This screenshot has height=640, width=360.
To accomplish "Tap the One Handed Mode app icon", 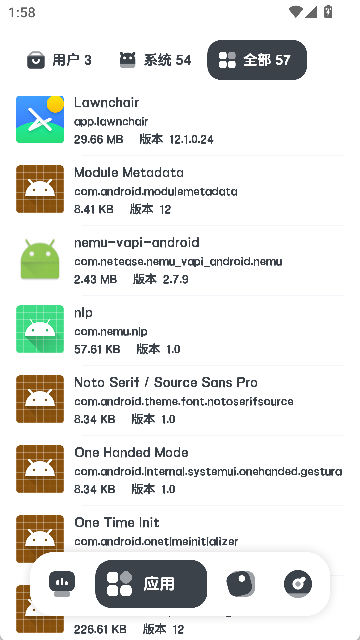I will [x=40, y=469].
